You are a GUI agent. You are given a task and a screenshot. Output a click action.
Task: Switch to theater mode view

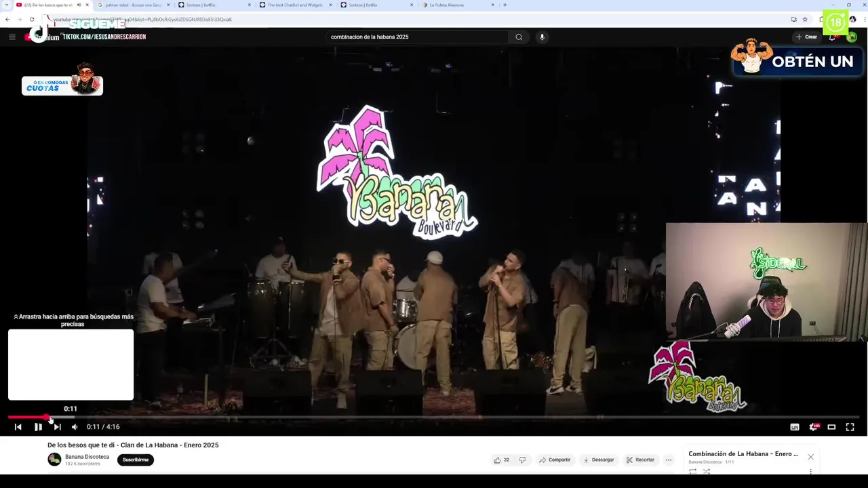831,427
